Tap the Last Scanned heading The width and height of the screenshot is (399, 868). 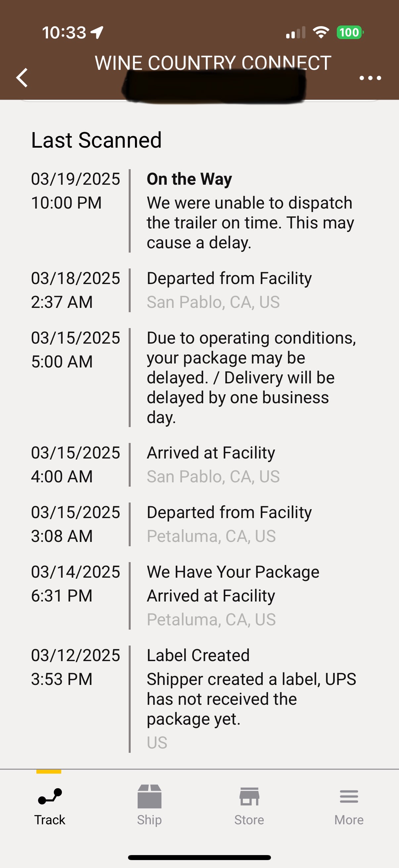[96, 140]
